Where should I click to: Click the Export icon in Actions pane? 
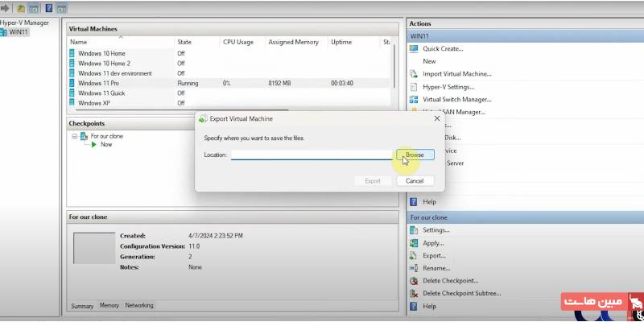point(414,256)
